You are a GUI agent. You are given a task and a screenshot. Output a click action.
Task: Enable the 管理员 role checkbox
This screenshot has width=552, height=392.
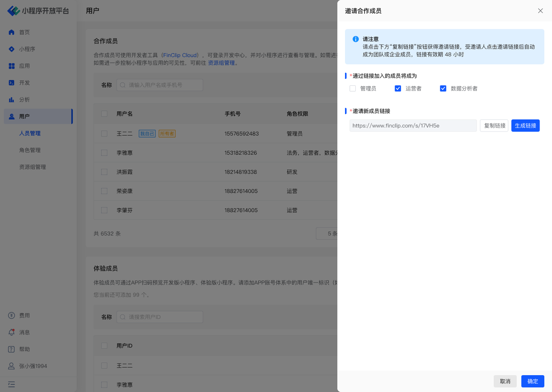click(353, 88)
